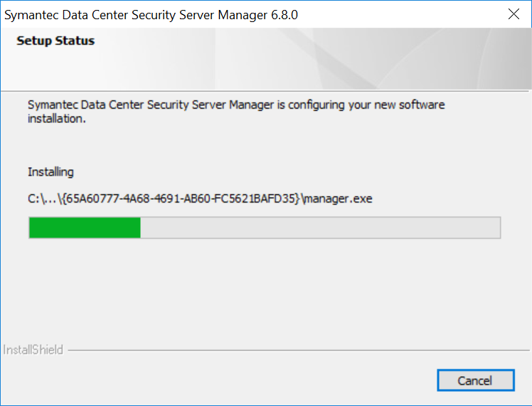Image resolution: width=532 pixels, height=406 pixels.
Task: Click the right end of the progress bar
Action: (x=496, y=228)
